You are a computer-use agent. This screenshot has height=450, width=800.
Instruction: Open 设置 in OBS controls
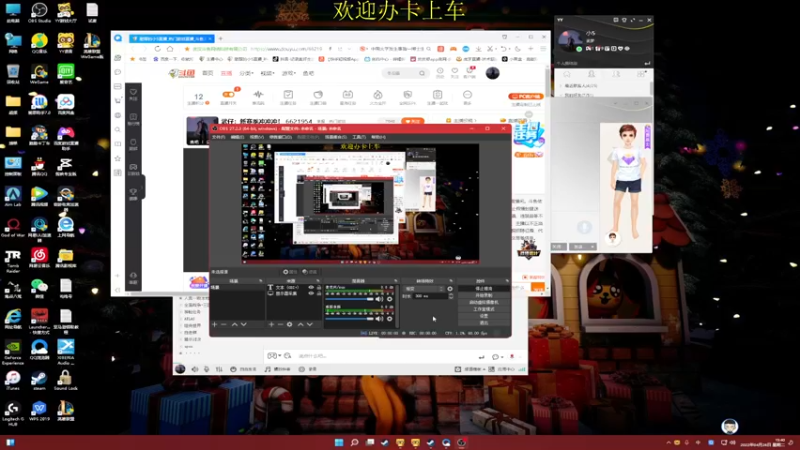(x=484, y=316)
